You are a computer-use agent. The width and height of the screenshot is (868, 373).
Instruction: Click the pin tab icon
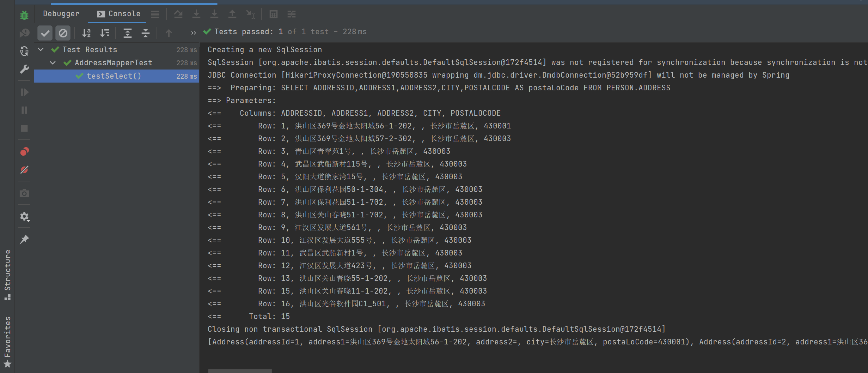click(24, 240)
